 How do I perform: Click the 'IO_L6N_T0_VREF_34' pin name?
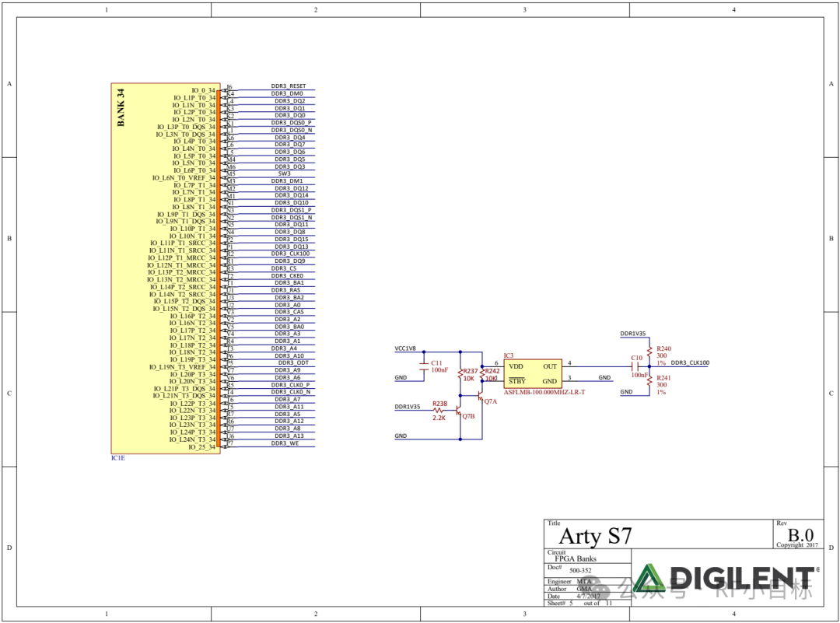[x=184, y=178]
